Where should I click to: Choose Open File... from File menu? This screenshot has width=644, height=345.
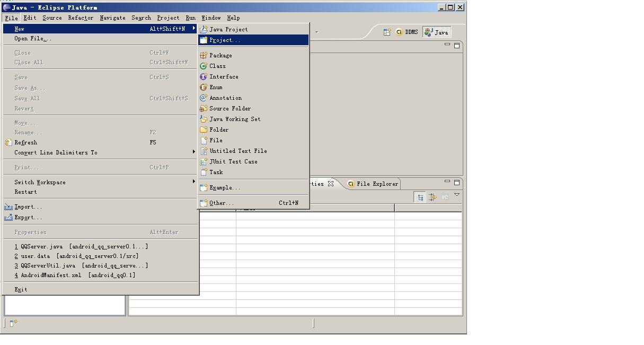click(x=101, y=38)
